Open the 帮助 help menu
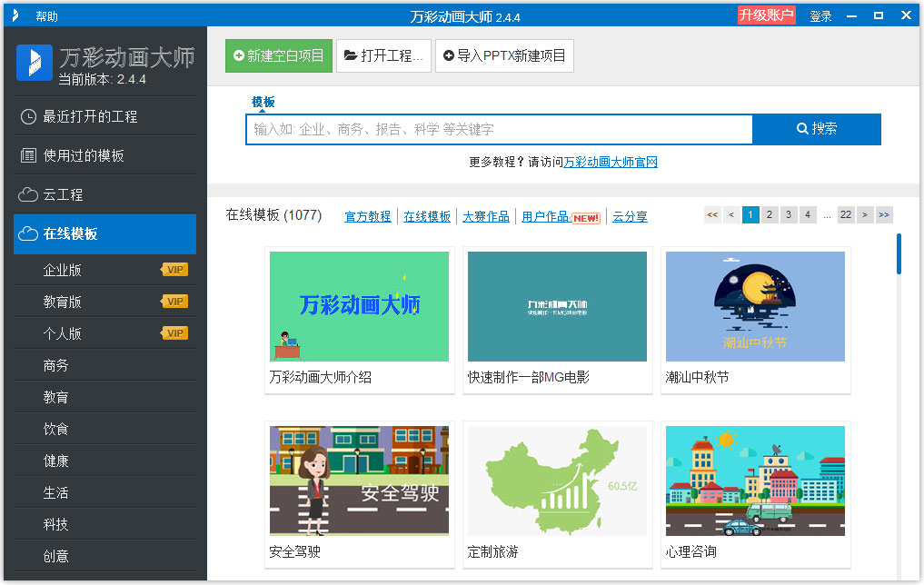This screenshot has width=924, height=585. (x=46, y=16)
